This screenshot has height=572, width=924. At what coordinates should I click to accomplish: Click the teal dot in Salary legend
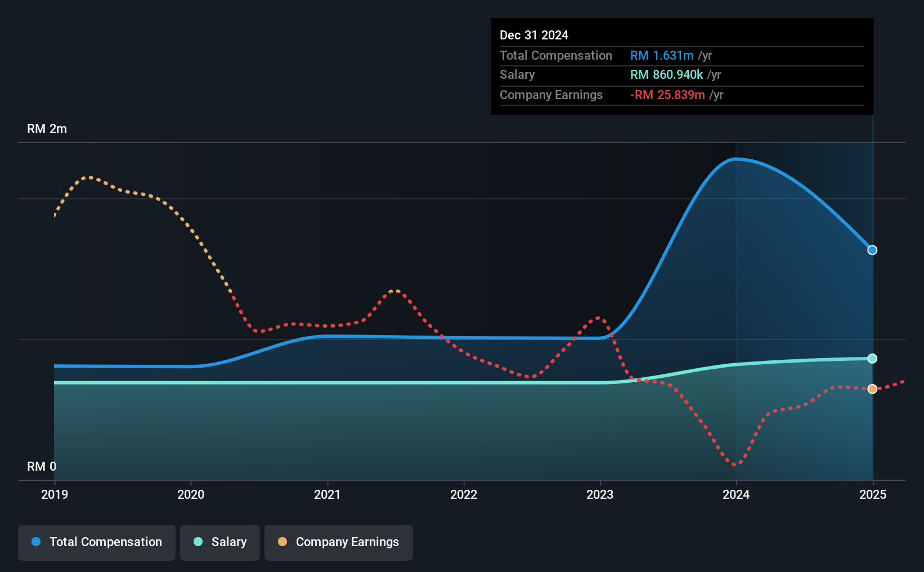coord(198,542)
